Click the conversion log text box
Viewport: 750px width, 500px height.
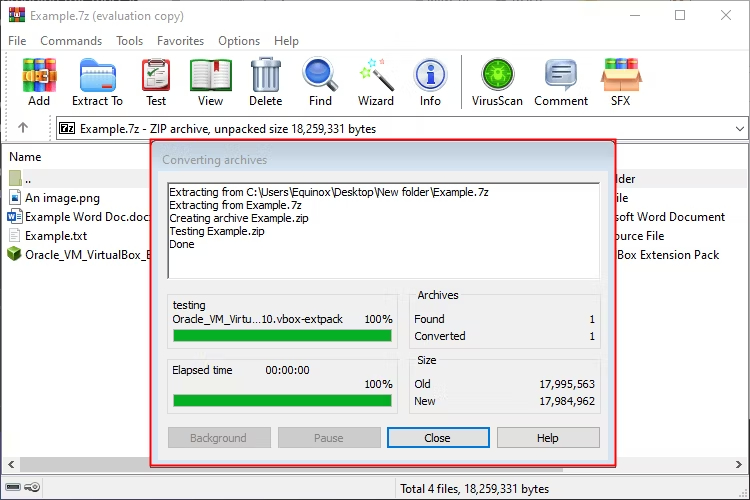pos(384,231)
